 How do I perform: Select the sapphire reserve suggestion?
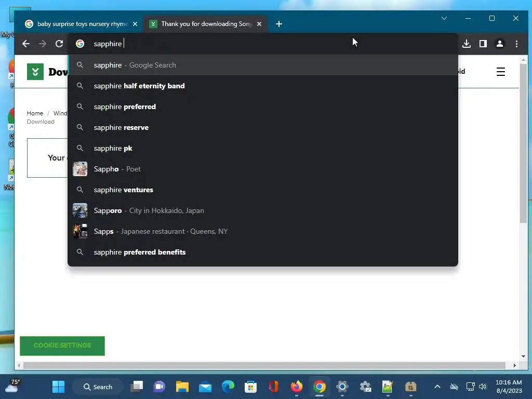point(263,128)
